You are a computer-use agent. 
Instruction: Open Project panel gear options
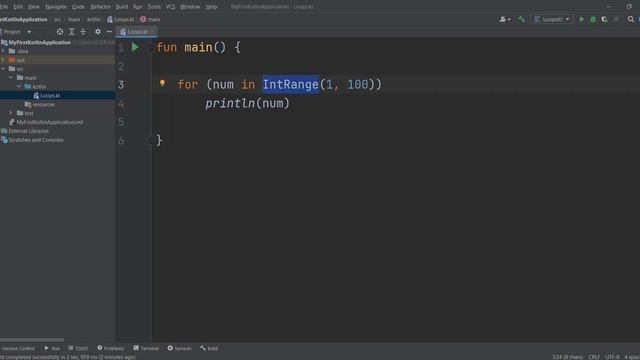(98, 31)
